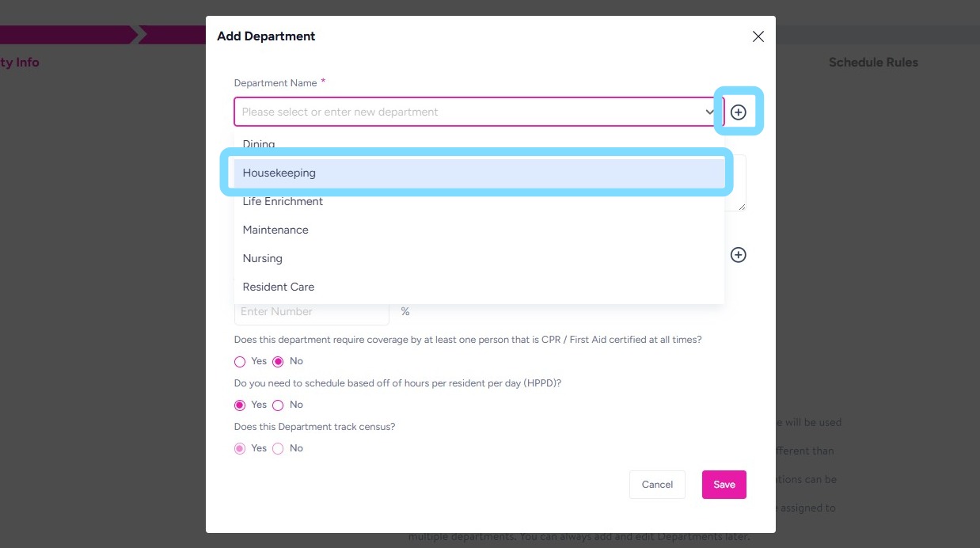Click the lower plus circle icon
The image size is (980, 548).
pyautogui.click(x=738, y=255)
